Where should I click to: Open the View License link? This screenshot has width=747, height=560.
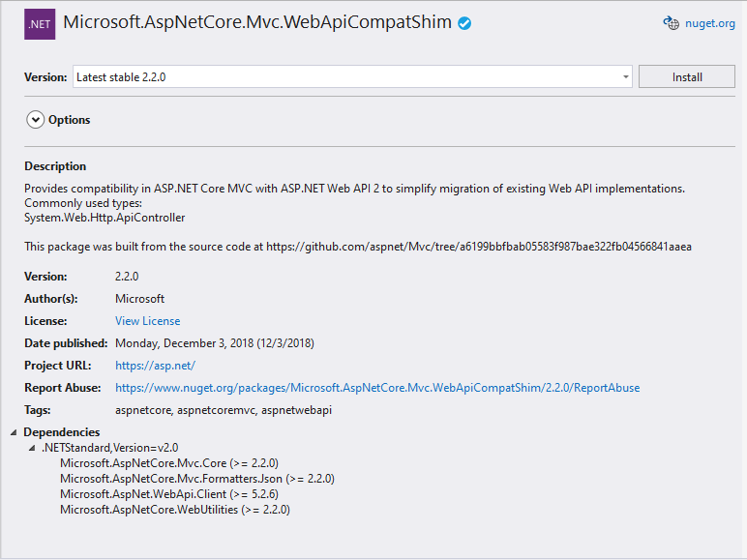coord(148,321)
